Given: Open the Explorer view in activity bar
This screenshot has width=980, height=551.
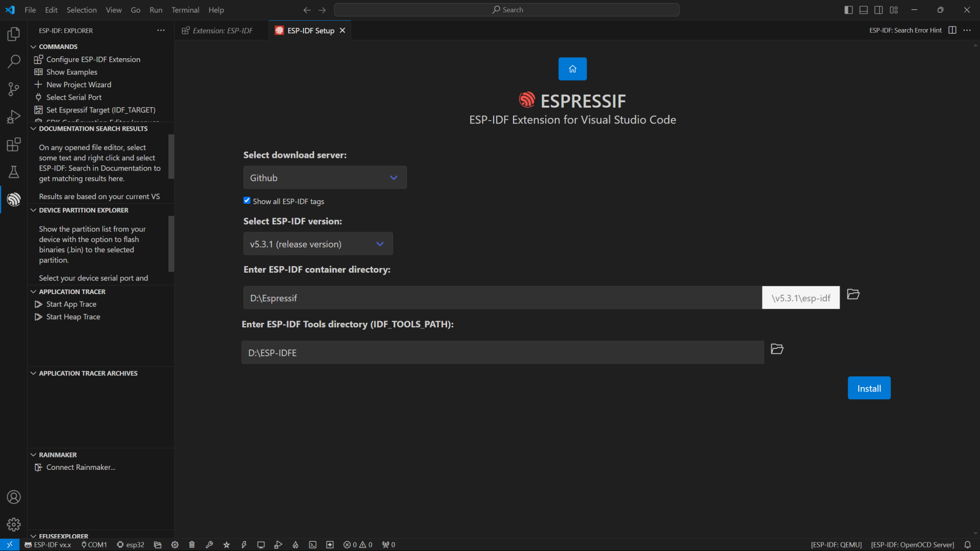Looking at the screenshot, I should (x=14, y=34).
